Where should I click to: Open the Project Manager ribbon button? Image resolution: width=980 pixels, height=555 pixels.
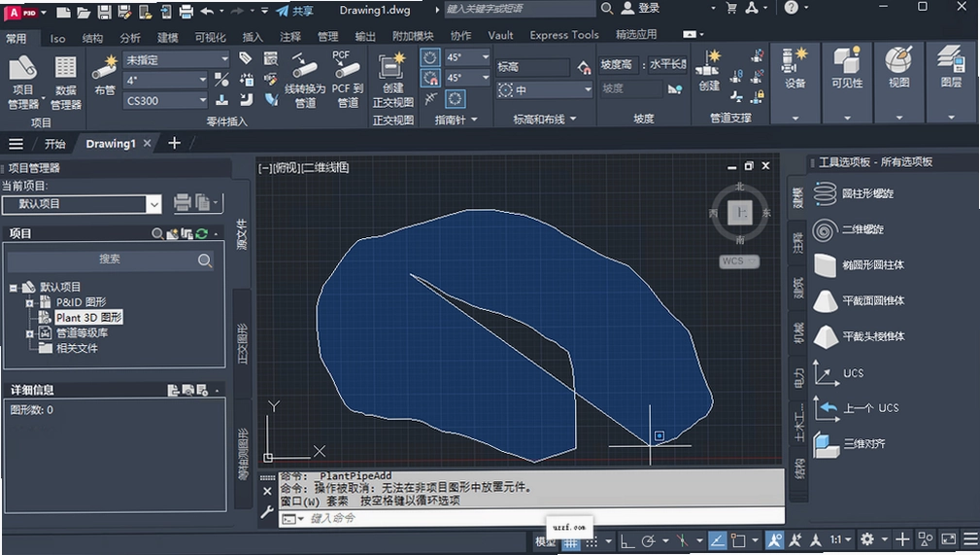pos(23,82)
